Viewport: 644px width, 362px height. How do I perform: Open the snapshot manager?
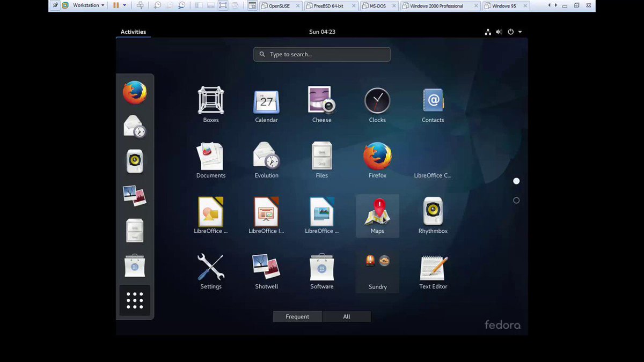(x=182, y=5)
